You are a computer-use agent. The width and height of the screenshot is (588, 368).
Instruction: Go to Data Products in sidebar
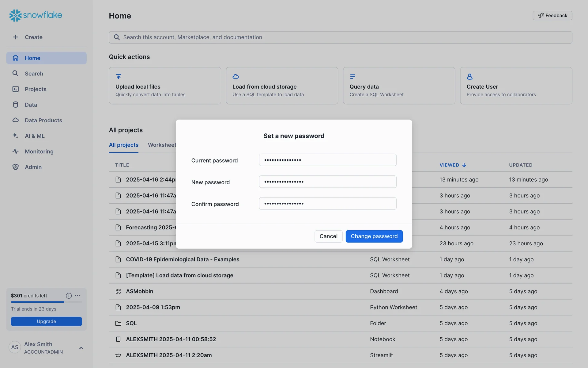pos(43,120)
